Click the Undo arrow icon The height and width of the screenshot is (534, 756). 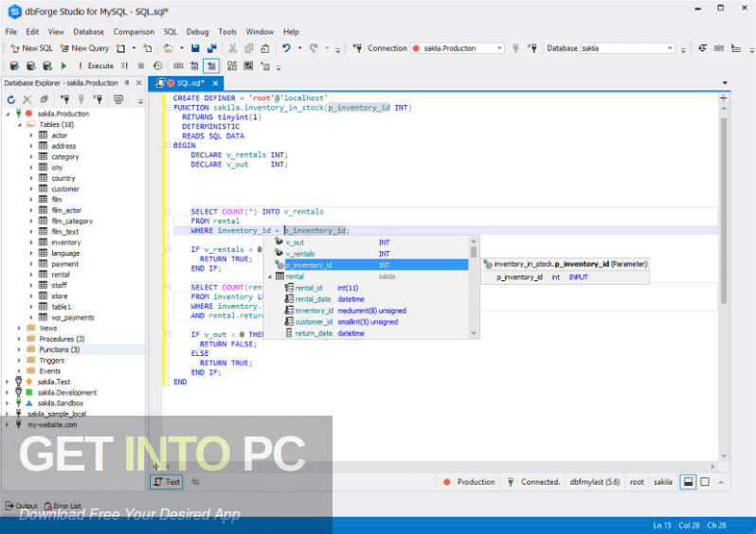(x=286, y=48)
